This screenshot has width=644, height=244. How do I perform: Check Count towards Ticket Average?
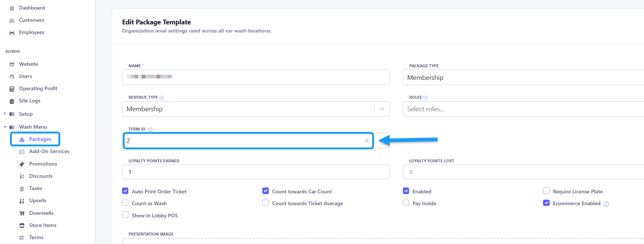click(x=266, y=203)
